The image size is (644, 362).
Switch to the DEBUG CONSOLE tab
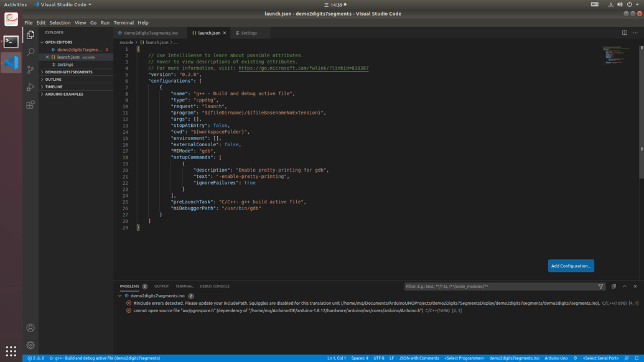click(x=215, y=286)
